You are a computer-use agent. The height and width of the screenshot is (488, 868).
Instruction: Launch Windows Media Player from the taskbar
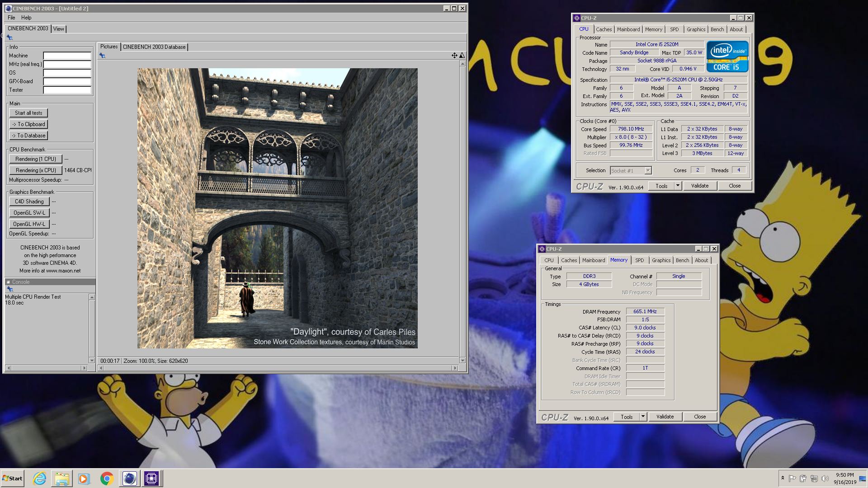point(84,479)
